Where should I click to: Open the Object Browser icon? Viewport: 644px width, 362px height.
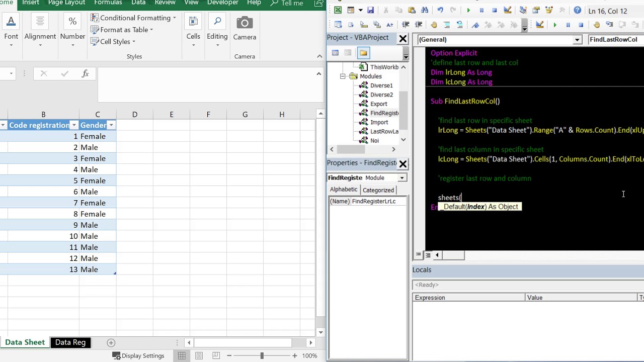pos(549,10)
